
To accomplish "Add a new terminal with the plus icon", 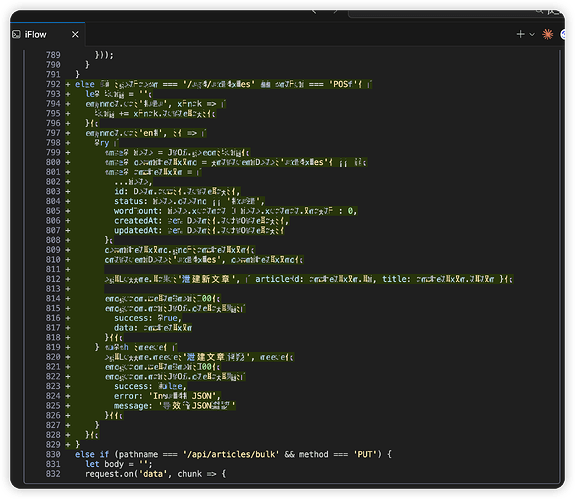I will 520,34.
